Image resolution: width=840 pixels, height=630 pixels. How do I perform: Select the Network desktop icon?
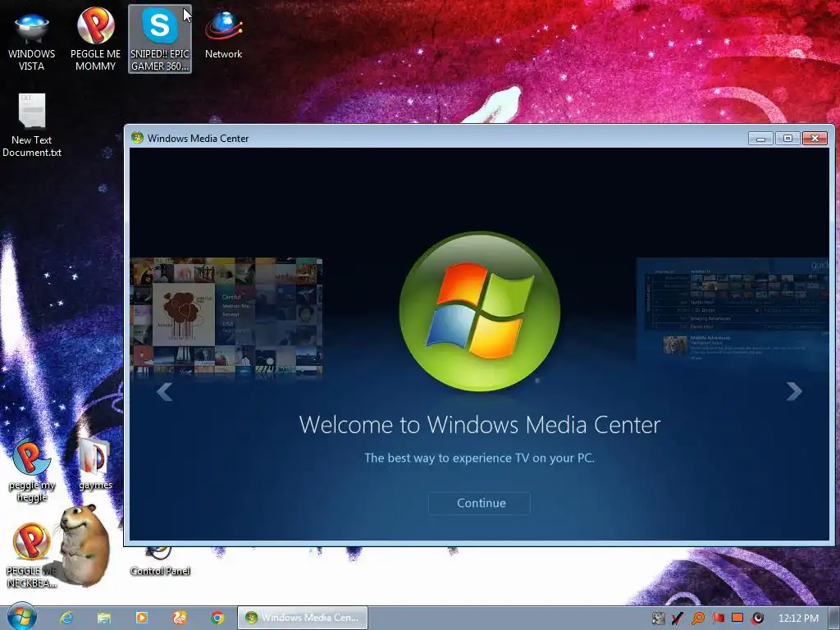coord(223,34)
